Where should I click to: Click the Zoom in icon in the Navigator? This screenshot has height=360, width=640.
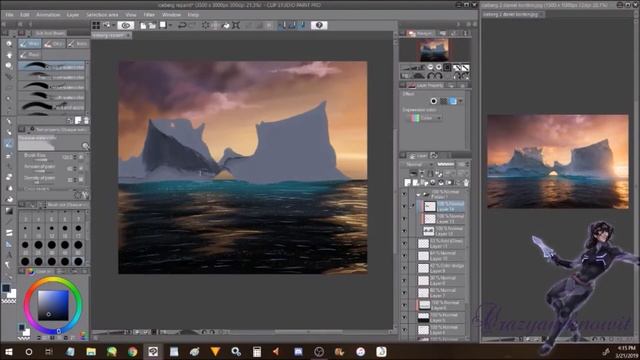438,67
